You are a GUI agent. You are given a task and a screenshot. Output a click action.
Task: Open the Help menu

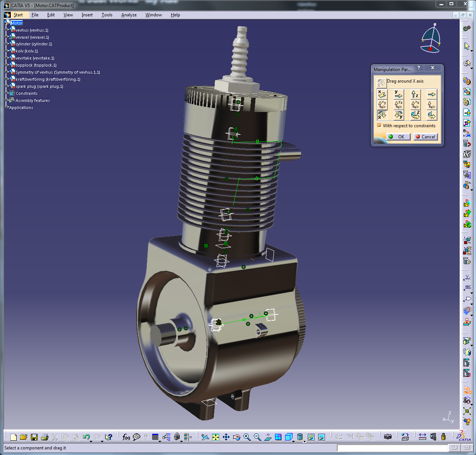point(175,15)
